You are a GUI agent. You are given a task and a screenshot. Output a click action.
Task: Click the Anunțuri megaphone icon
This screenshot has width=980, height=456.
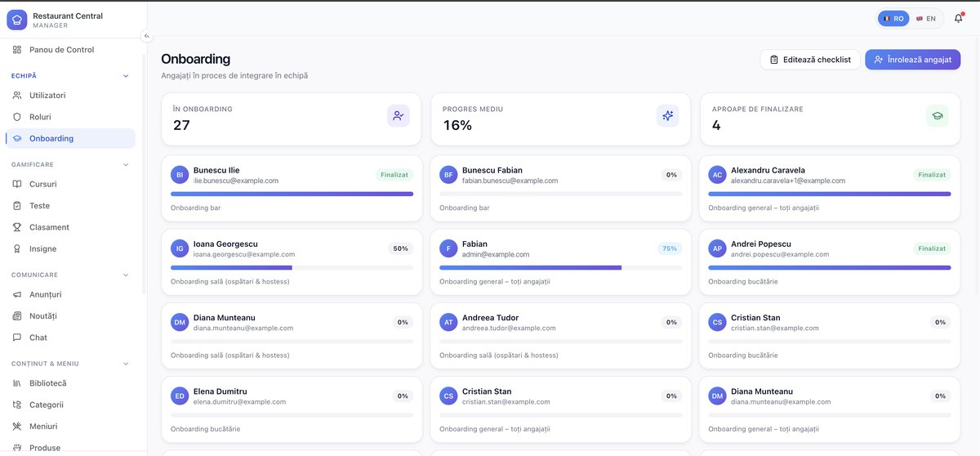pos(17,294)
